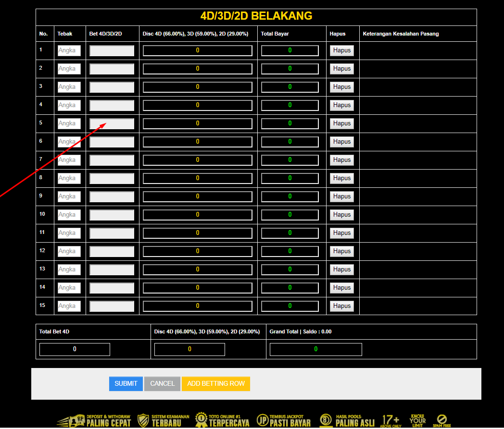Click the Know Your Limit icon
Screen dimensions: 504x429
tap(417, 421)
